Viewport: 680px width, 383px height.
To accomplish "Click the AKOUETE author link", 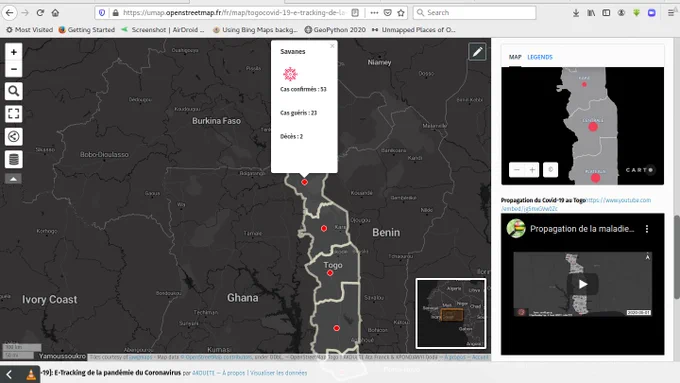I will pyautogui.click(x=203, y=373).
